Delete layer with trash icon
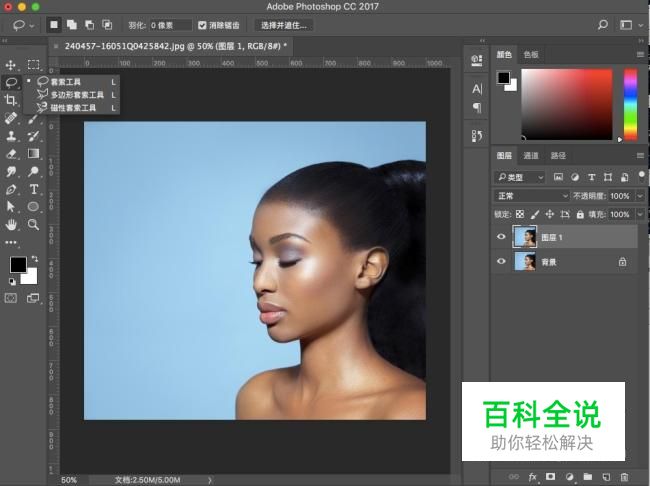Screen dimensions: 650x486 click(x=624, y=476)
